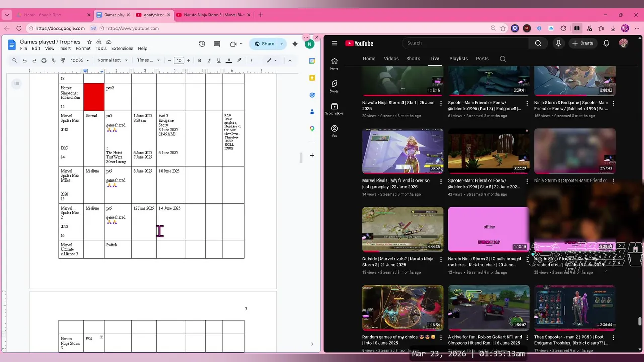Open the browser split screen icon

pos(577,28)
